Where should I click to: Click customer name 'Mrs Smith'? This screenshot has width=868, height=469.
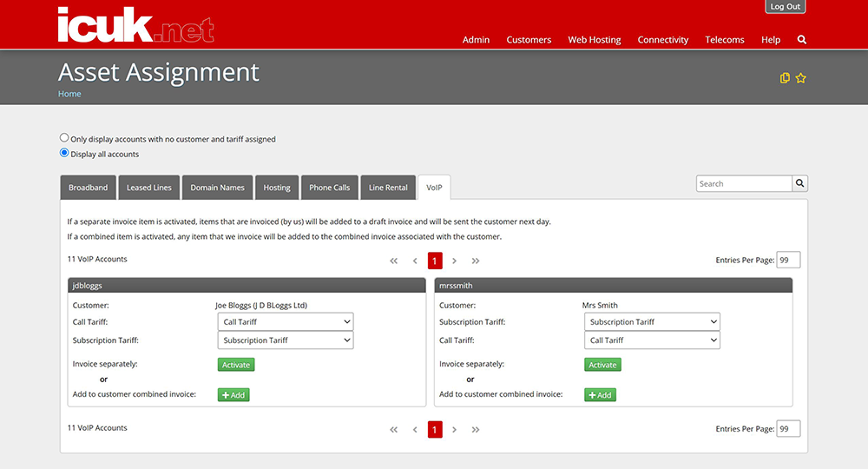tap(600, 305)
